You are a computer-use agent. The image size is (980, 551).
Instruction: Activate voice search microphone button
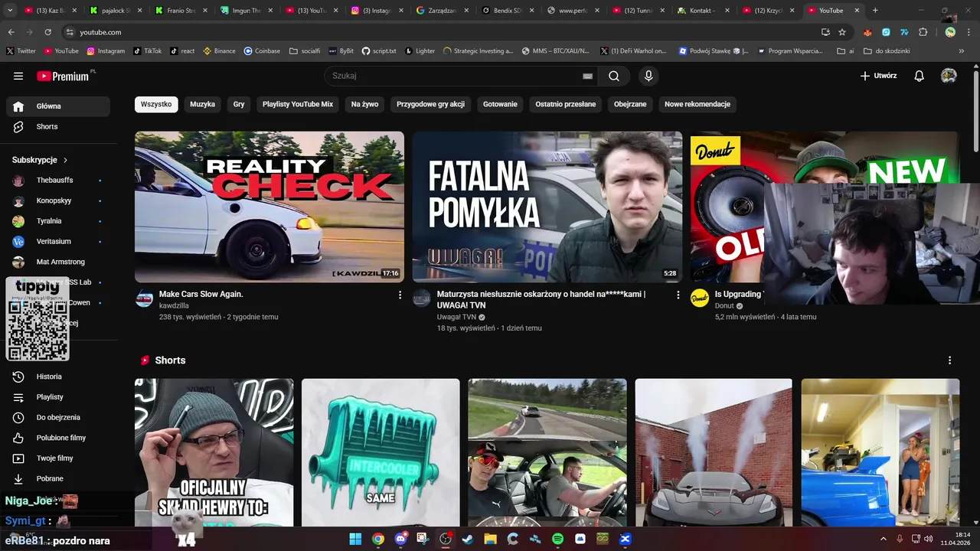coord(648,76)
